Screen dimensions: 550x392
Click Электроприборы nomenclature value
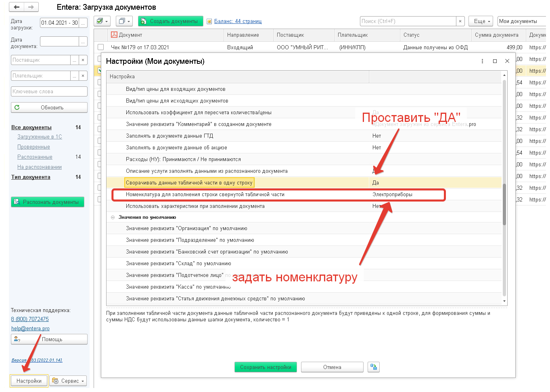pyautogui.click(x=392, y=195)
